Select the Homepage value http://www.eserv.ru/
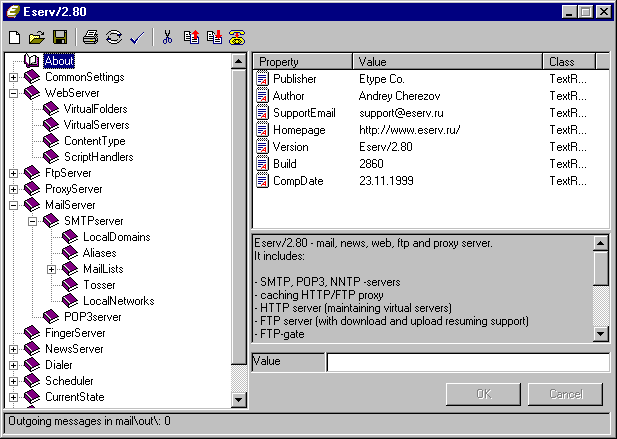 (410, 130)
